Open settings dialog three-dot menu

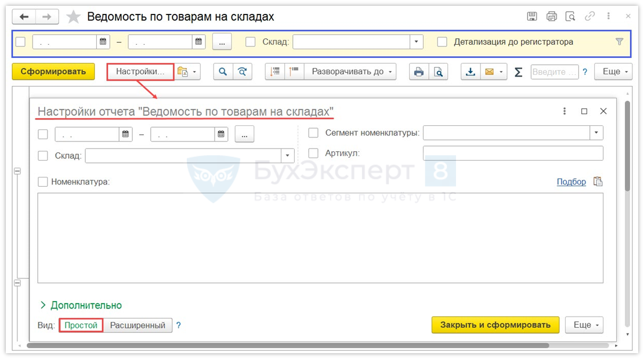point(565,111)
